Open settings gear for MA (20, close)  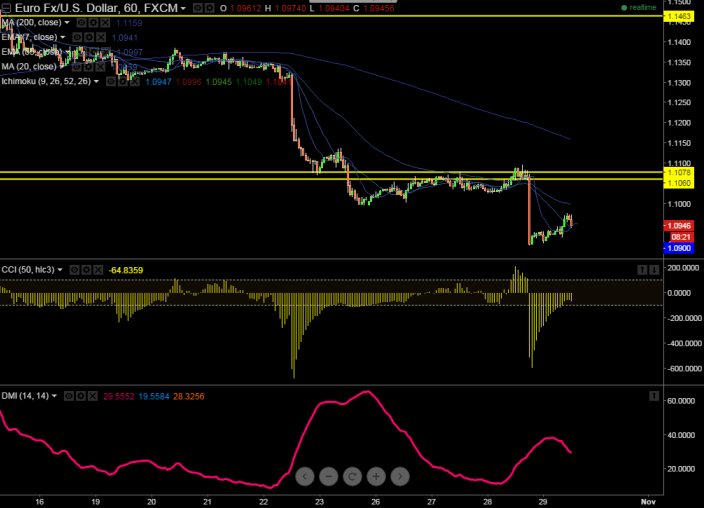pyautogui.click(x=88, y=67)
